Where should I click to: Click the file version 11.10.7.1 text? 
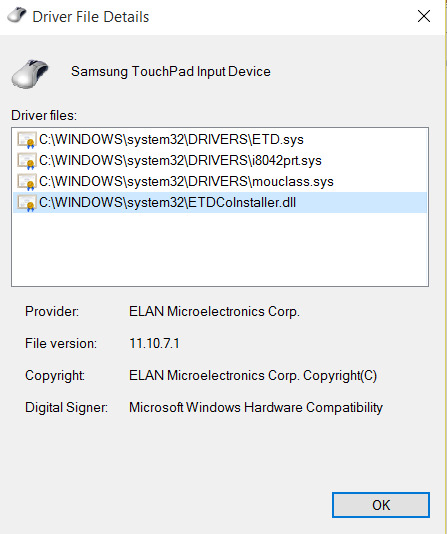click(154, 343)
